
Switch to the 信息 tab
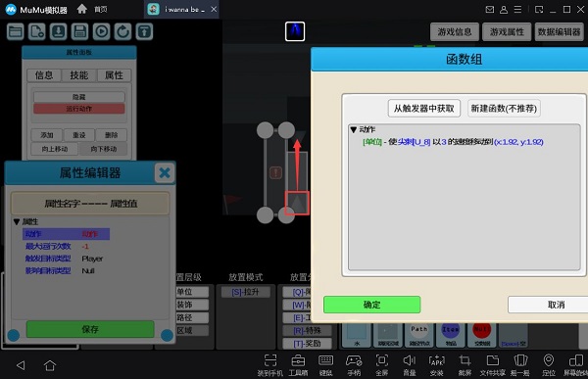[44, 75]
